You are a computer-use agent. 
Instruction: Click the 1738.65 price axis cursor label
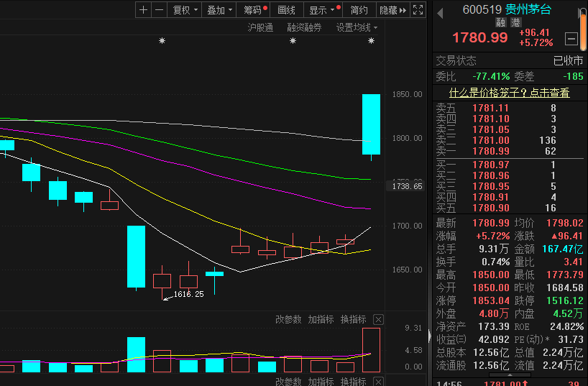[x=407, y=186]
